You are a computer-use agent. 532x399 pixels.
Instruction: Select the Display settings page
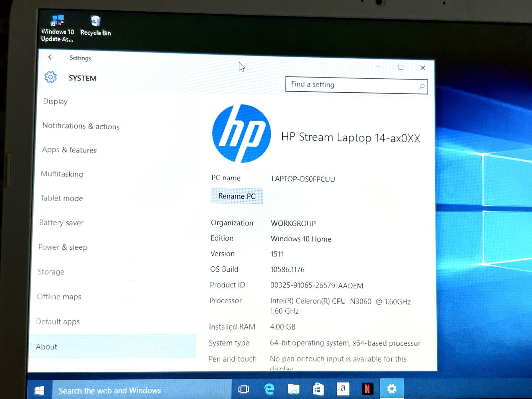pos(55,101)
